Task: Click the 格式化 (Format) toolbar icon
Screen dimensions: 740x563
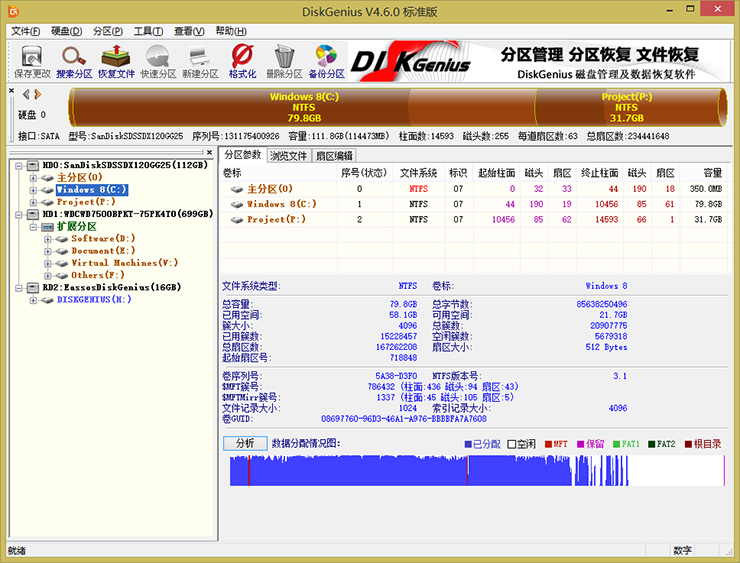Action: (242, 60)
